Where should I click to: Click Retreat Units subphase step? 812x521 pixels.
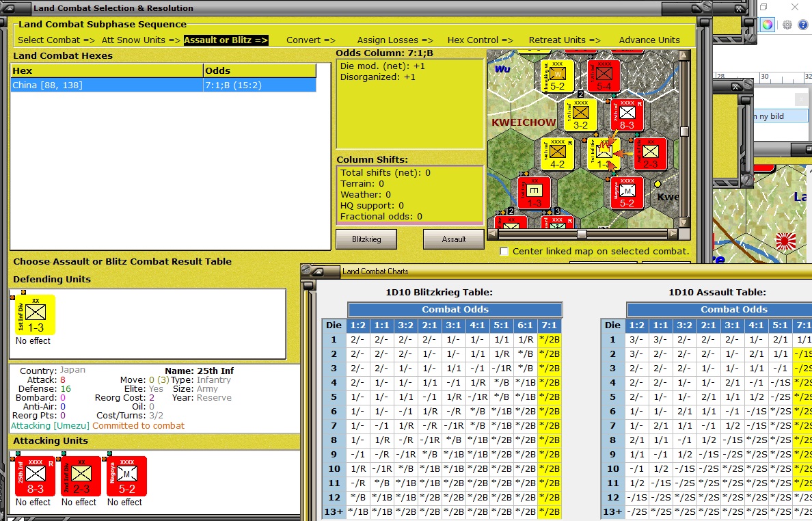(565, 40)
